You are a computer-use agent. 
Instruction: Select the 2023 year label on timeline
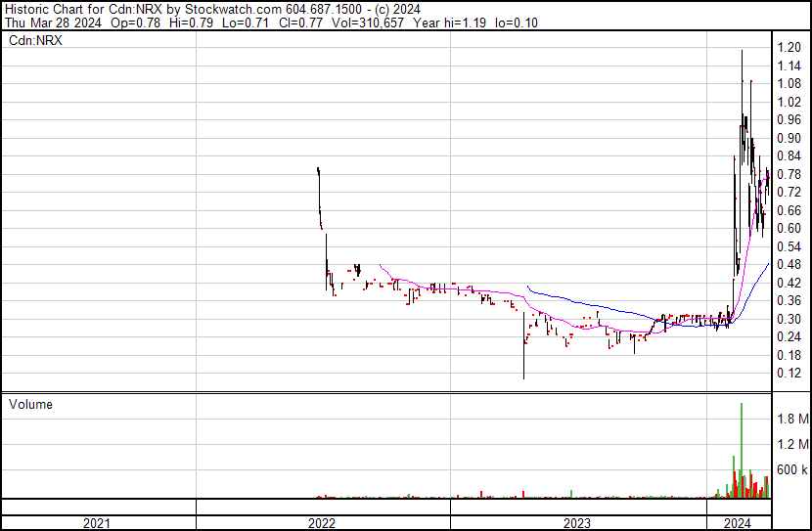point(577,523)
